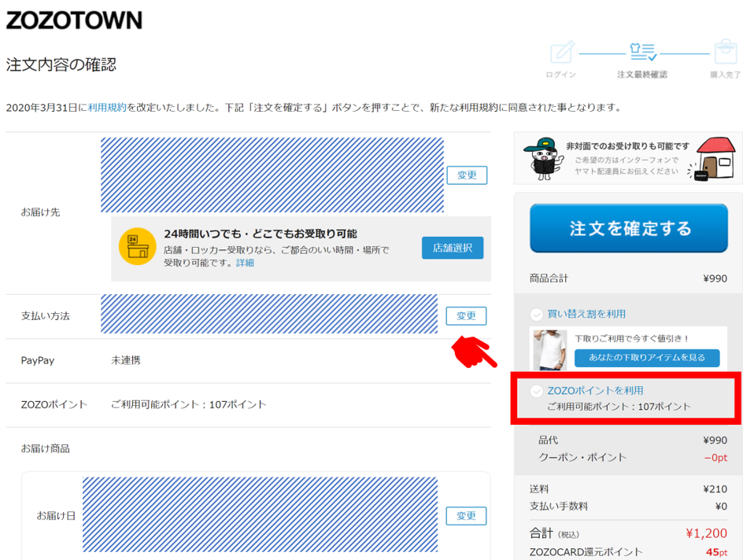Viewport: 743px width, 560px height.
Task: Click the 未連携 PayPay status text
Action: coord(126,360)
